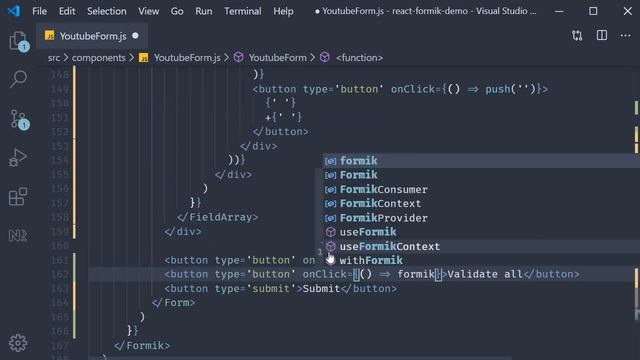Open More Actions ellipsis menu
This screenshot has width=640, height=360.
(625, 36)
